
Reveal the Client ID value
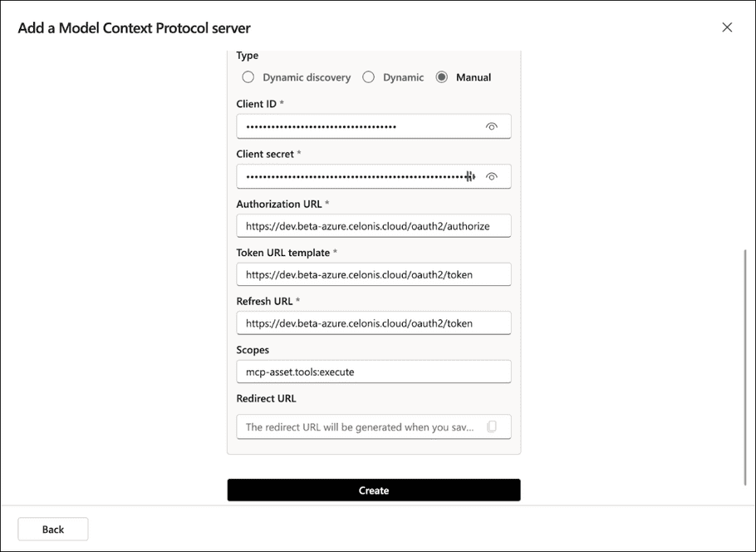click(x=492, y=126)
